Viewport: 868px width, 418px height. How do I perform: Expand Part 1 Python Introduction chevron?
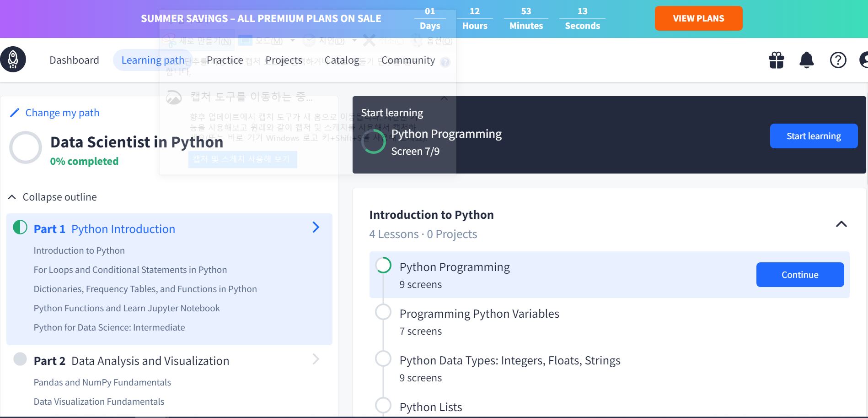(x=316, y=227)
